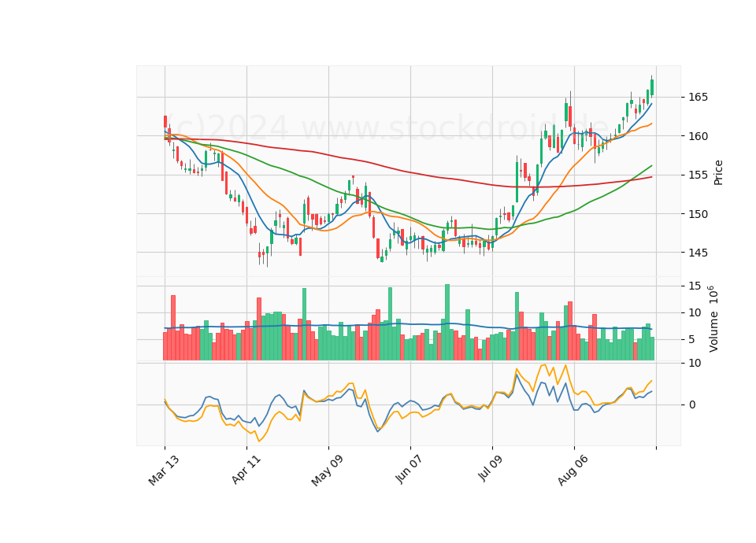756x543 pixels.
Task: Click the 'Mar 13' date axis label
Action: click(x=164, y=470)
